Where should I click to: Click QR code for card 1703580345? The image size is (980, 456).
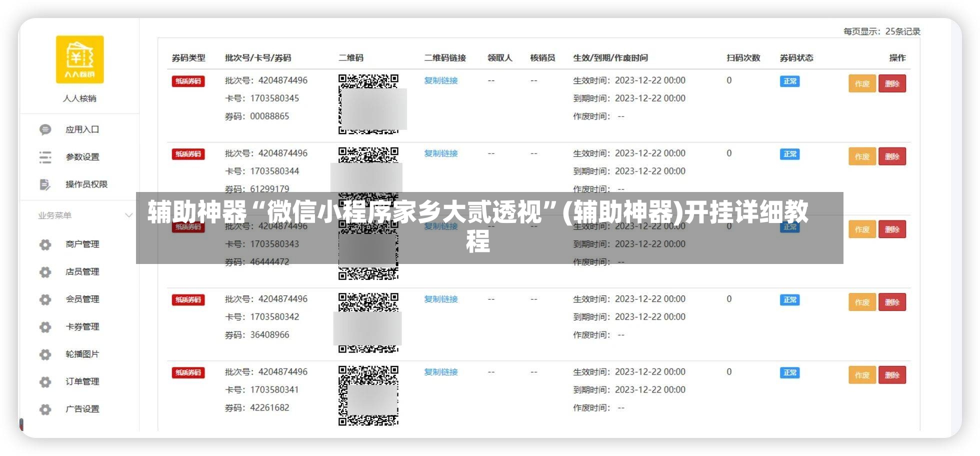[368, 104]
